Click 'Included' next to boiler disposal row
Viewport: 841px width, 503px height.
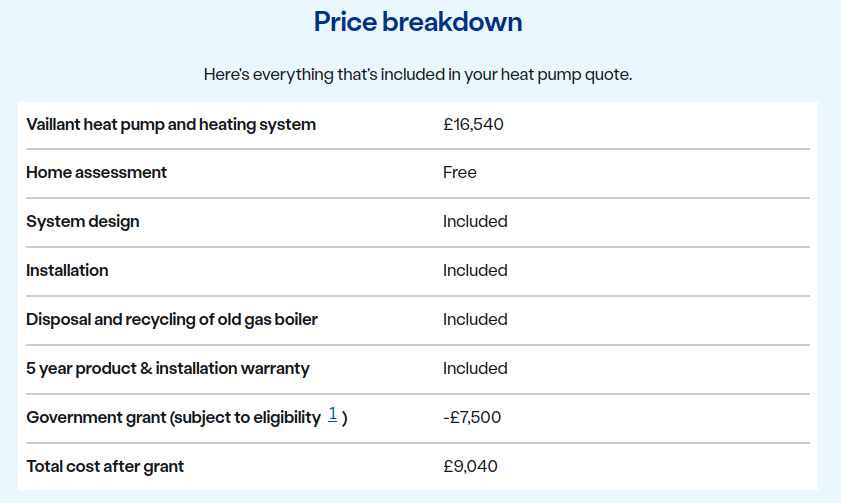pos(475,319)
